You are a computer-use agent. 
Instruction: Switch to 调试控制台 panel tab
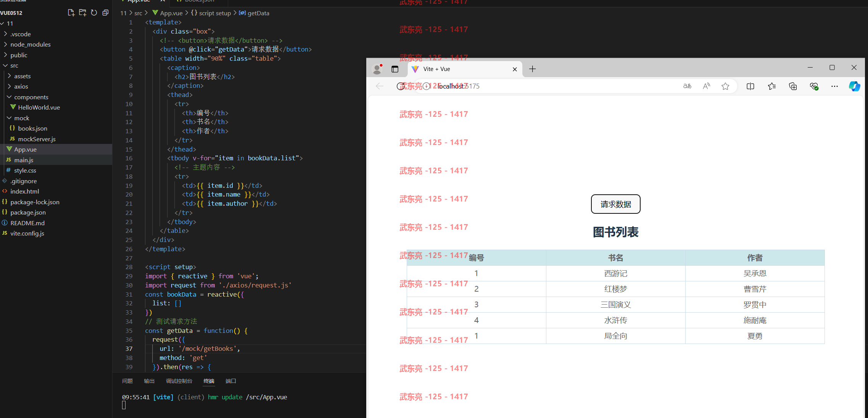(x=179, y=381)
